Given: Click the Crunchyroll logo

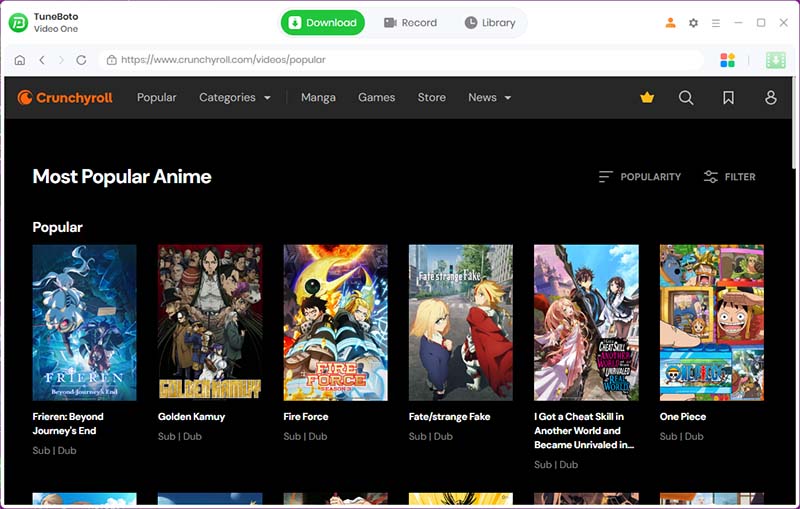Looking at the screenshot, I should click(x=65, y=97).
